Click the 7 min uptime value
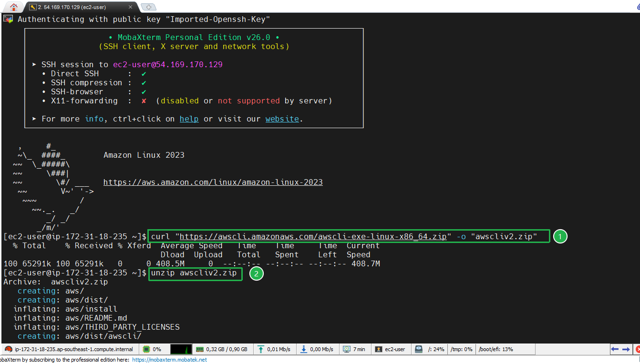Image resolution: width=640 pixels, height=364 pixels. tap(359, 349)
